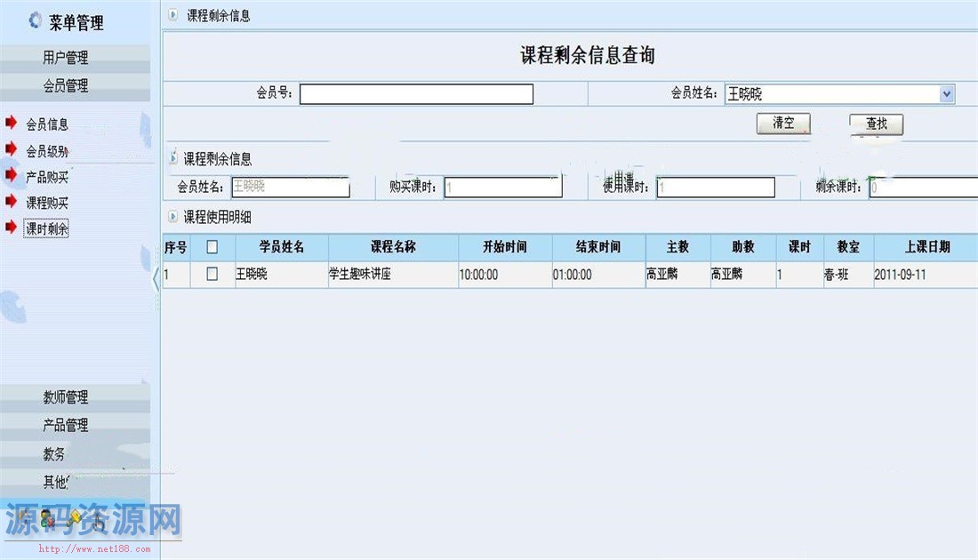Expand the 产品管理 menu section
Image resolution: width=978 pixels, height=560 pixels.
point(75,425)
